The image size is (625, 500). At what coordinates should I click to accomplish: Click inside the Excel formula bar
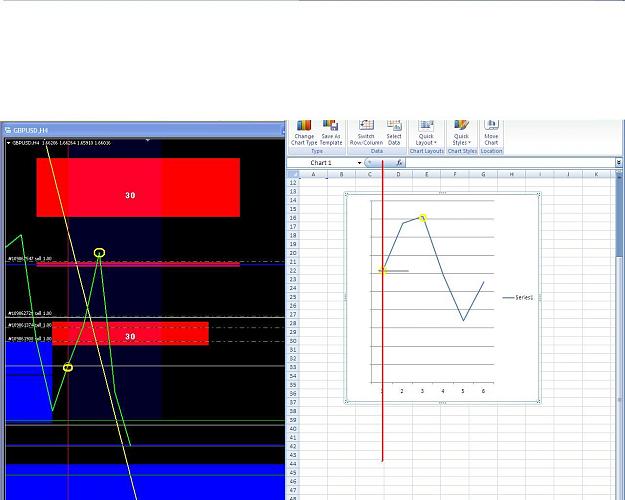(510, 163)
